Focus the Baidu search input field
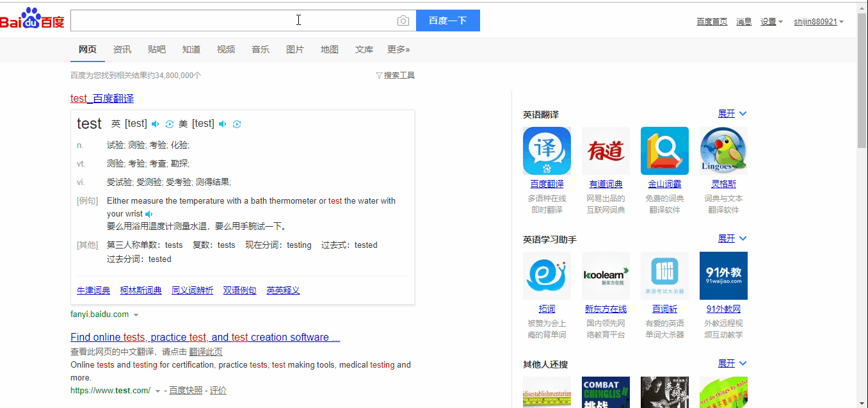This screenshot has width=868, height=408. pyautogui.click(x=234, y=20)
